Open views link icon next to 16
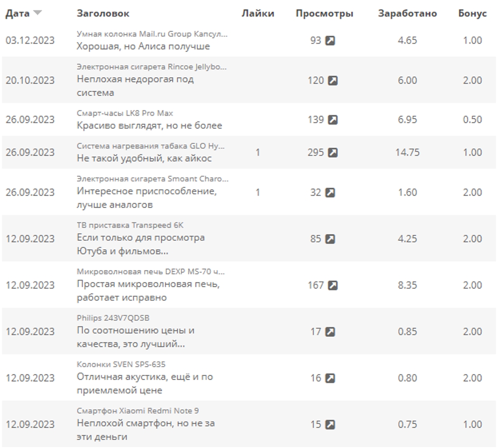Viewport: 498px width, 448px height. pos(330,378)
